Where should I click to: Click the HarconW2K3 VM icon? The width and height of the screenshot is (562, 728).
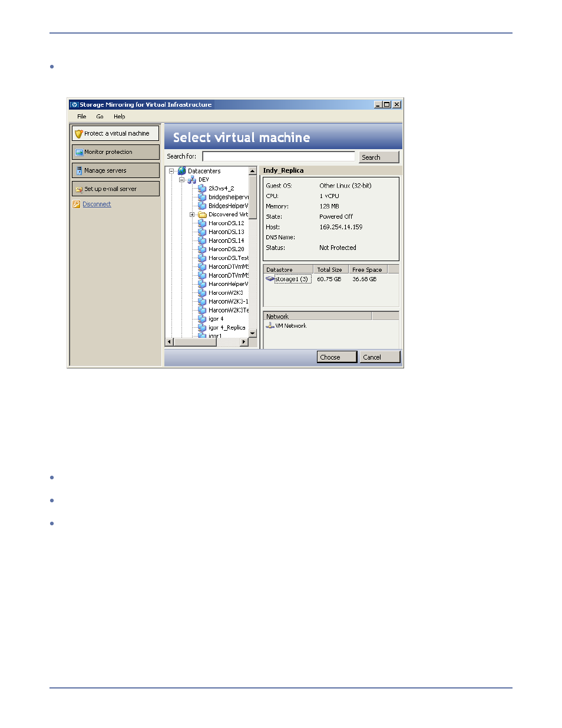click(202, 292)
